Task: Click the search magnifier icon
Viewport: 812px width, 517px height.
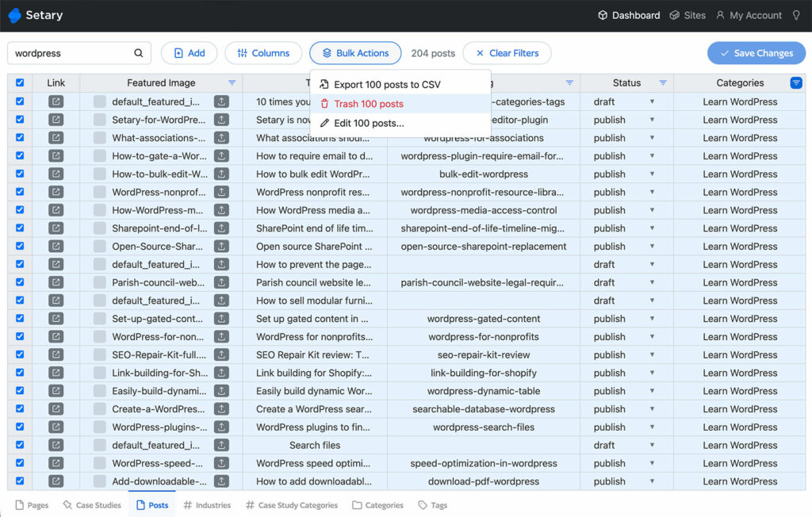Action: 138,53
